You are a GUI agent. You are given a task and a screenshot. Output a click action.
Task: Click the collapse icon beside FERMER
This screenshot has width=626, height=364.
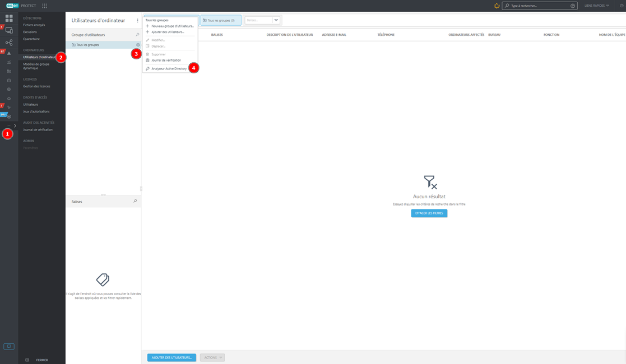27,360
